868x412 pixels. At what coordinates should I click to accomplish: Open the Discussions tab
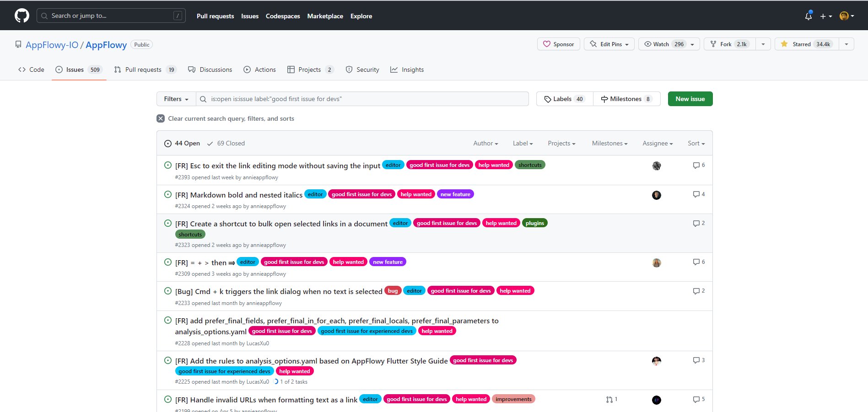point(210,70)
